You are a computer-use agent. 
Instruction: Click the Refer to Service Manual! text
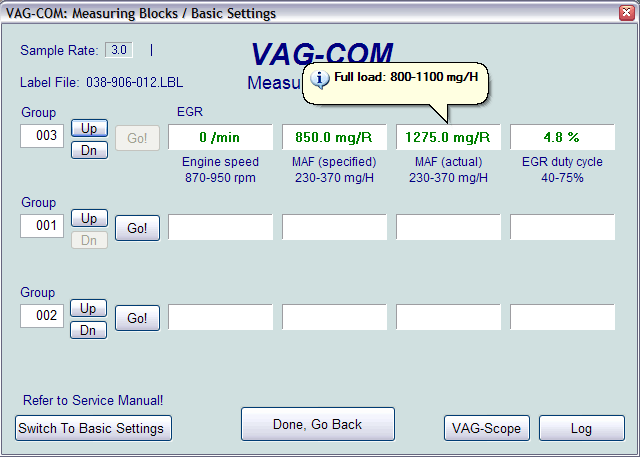point(93,400)
